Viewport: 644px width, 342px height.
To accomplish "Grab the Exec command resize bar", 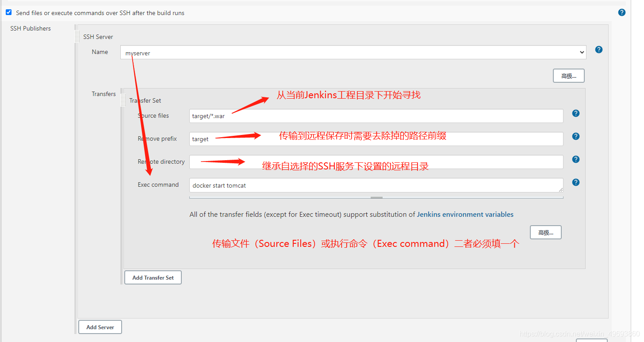I will point(376,197).
